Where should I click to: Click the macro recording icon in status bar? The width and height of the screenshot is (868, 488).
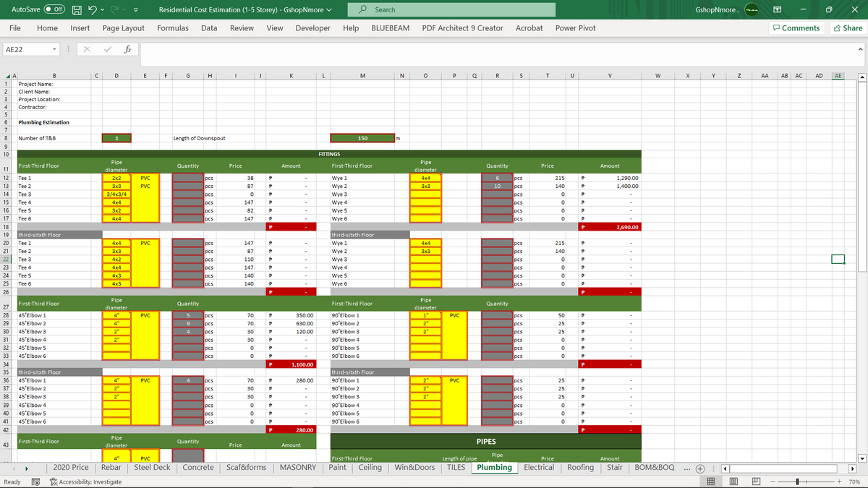coord(35,481)
